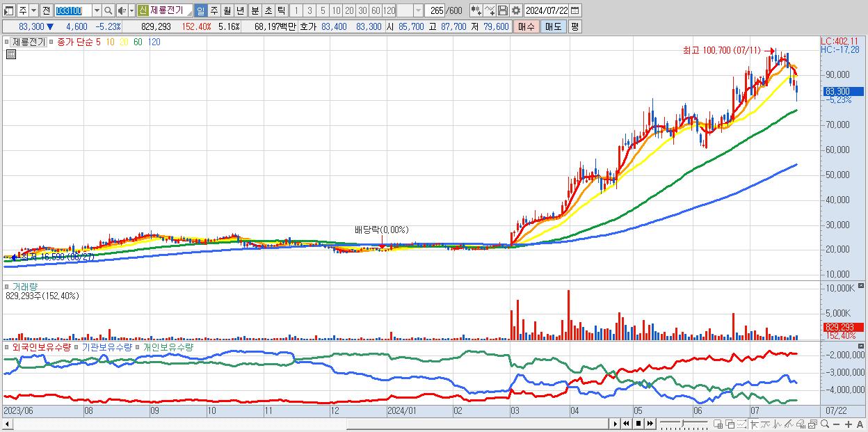The image size is (868, 432).
Task: Click the green 신 badge icon
Action: pyautogui.click(x=143, y=10)
